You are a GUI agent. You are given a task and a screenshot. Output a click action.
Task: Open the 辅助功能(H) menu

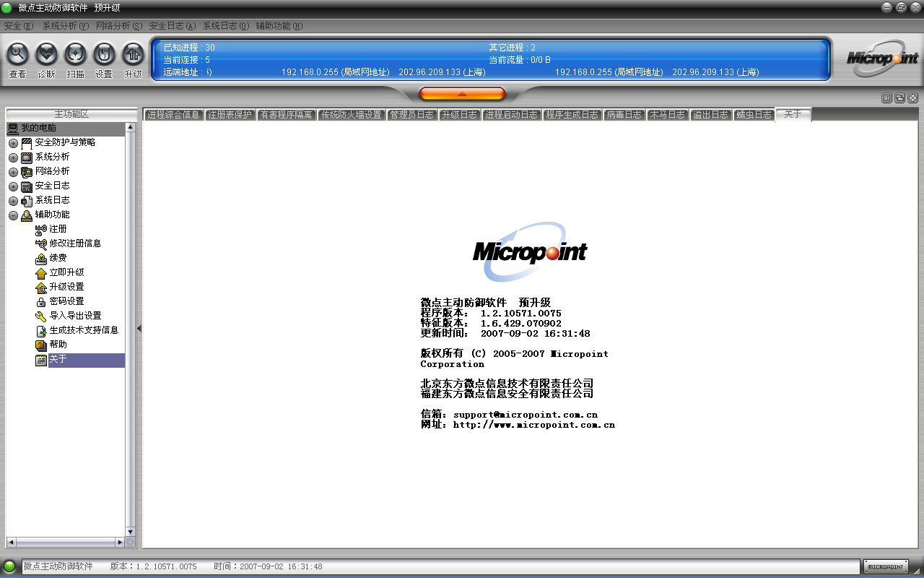click(279, 26)
